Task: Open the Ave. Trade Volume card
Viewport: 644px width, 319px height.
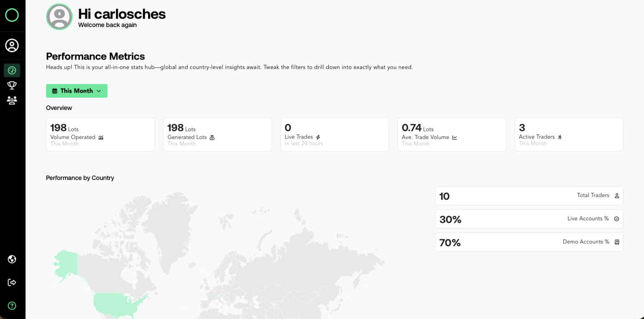Action: pos(452,134)
